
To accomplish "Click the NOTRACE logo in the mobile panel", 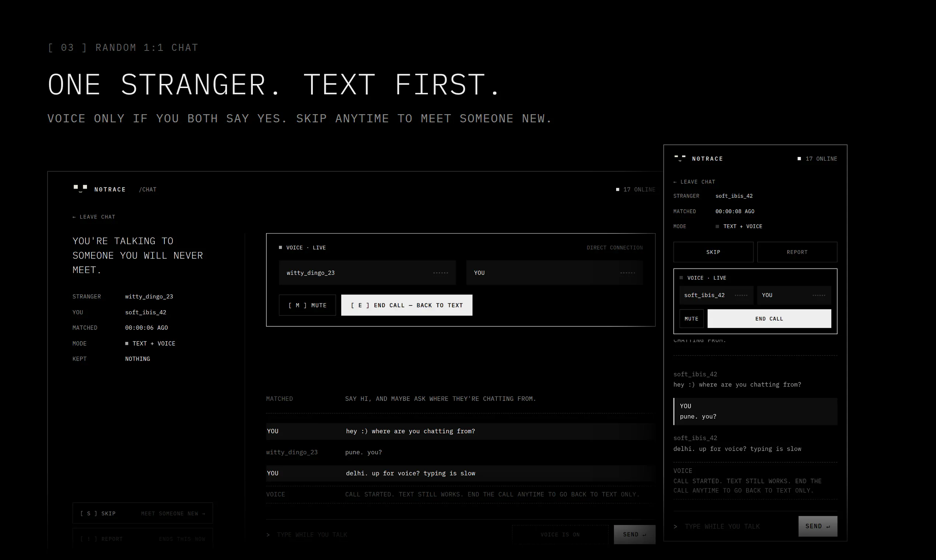I will pyautogui.click(x=699, y=158).
